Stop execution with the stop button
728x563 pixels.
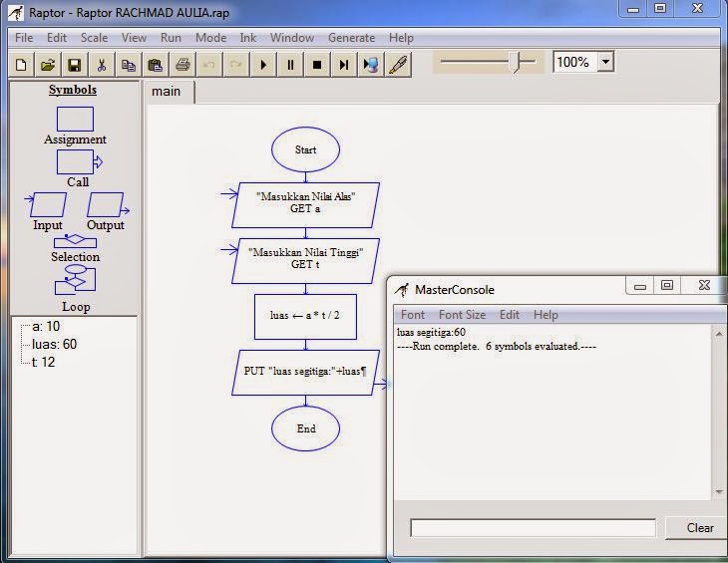pyautogui.click(x=317, y=65)
